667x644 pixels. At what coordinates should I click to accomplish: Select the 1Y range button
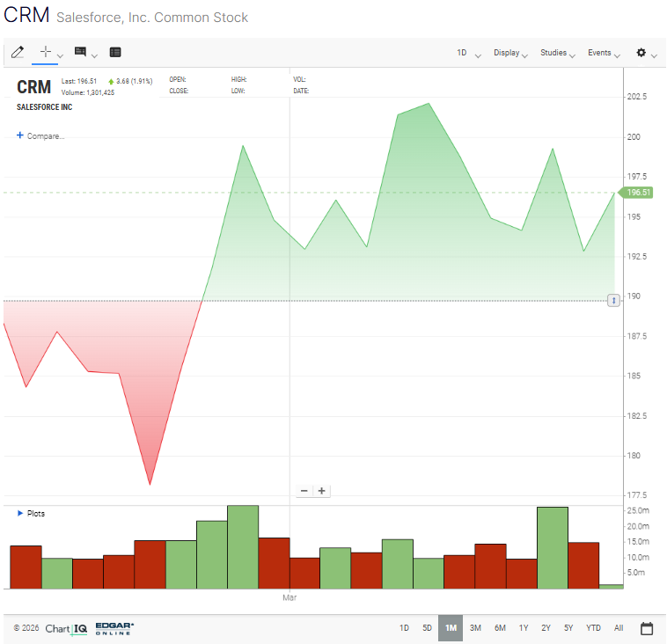pos(524,628)
